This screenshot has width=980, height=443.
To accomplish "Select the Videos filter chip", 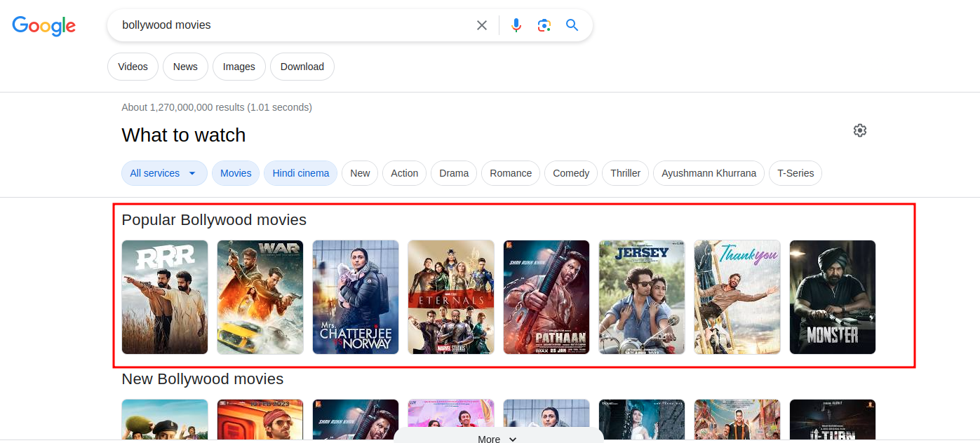I will [x=133, y=67].
